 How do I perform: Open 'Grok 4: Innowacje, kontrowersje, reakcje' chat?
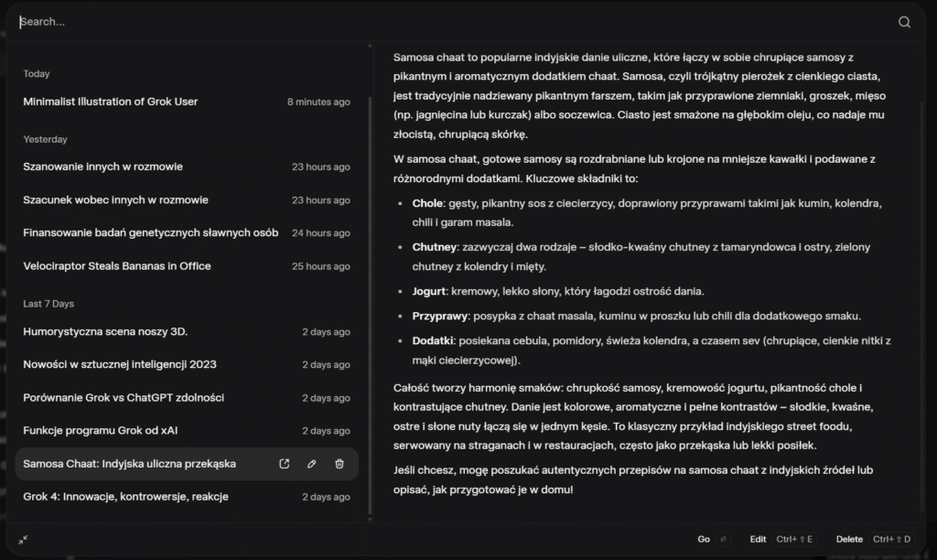(x=187, y=497)
